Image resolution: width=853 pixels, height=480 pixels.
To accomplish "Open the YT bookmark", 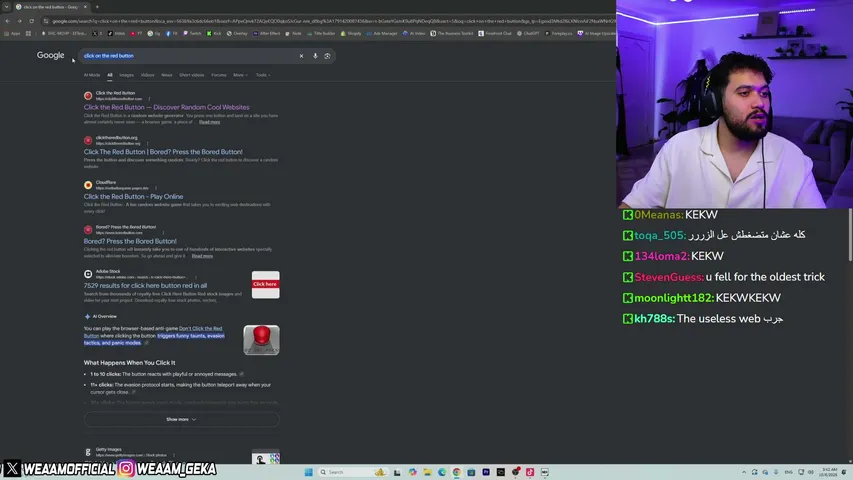I will [x=137, y=33].
